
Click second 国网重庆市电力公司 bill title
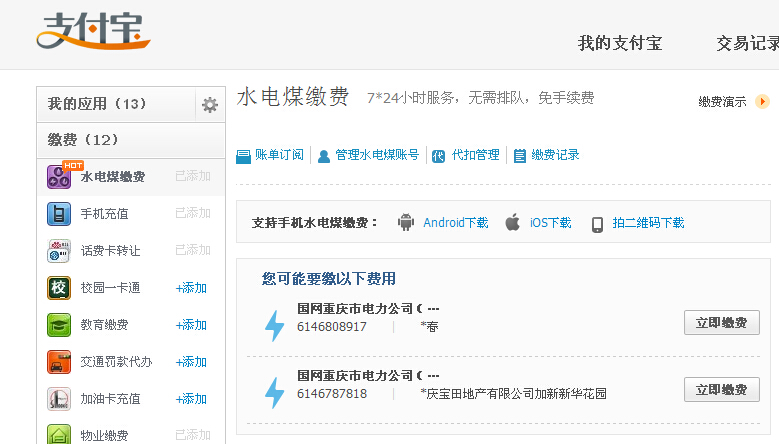click(x=368, y=375)
